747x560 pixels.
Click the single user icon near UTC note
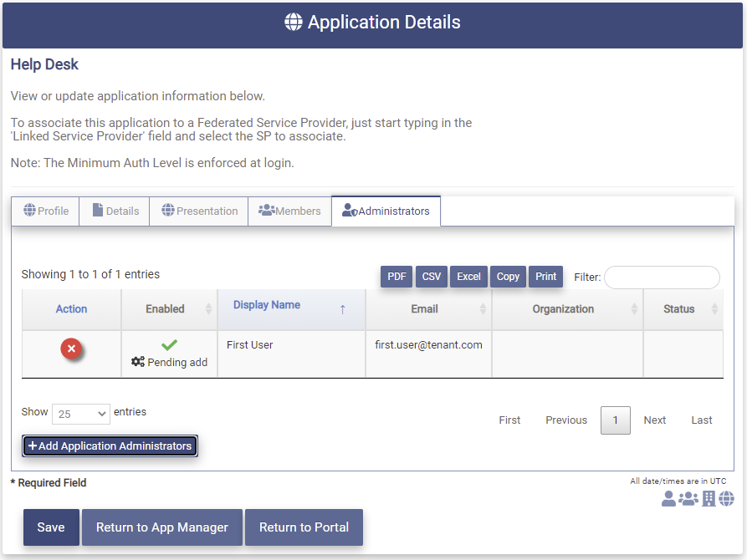click(x=668, y=499)
